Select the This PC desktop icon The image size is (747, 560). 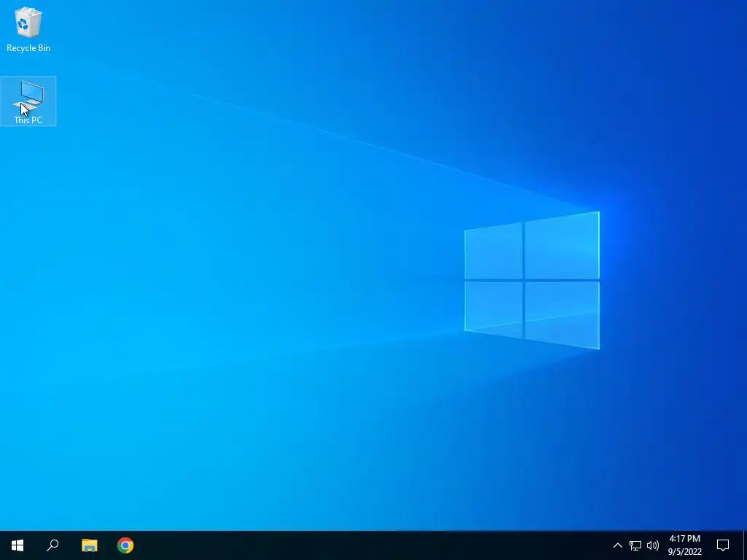pos(28,101)
